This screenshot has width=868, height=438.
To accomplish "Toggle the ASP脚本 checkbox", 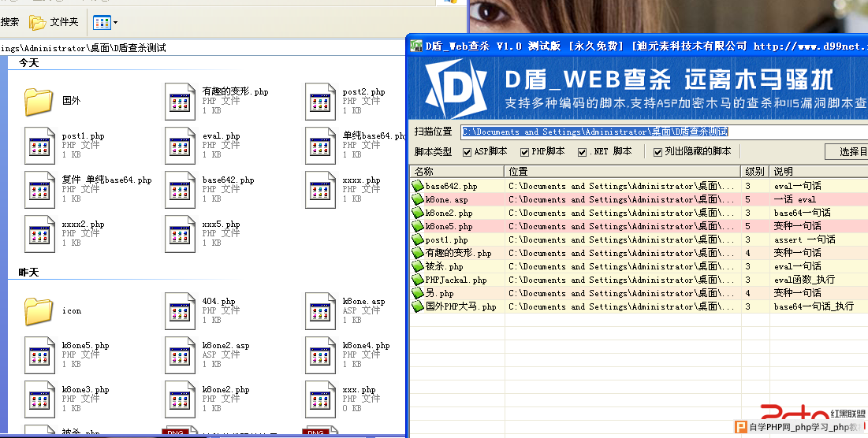I will (x=468, y=152).
